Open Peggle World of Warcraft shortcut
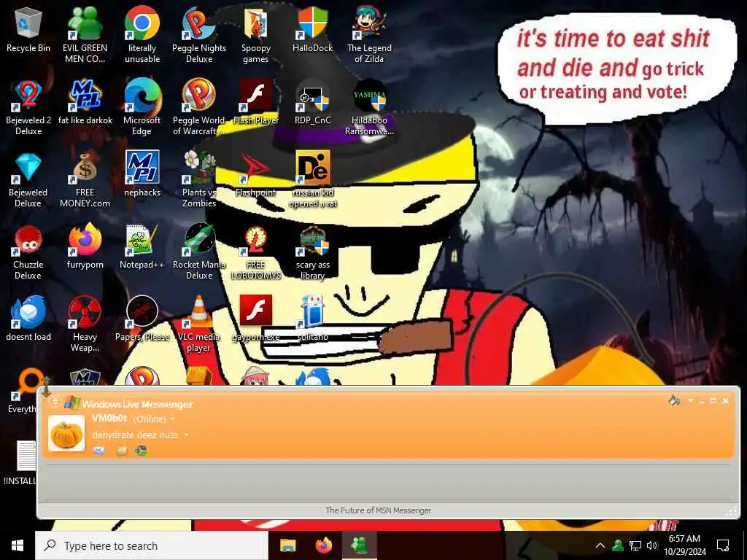The image size is (747, 560). [x=199, y=106]
